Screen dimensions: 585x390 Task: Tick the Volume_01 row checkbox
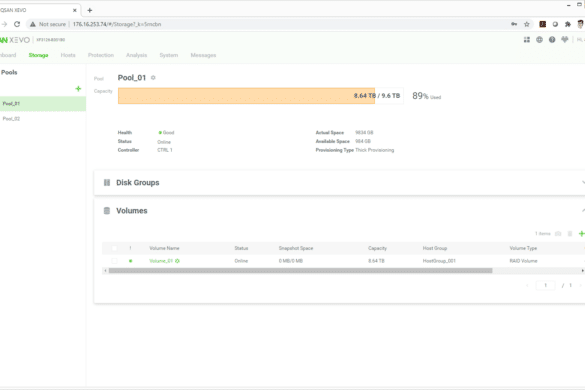tap(115, 261)
